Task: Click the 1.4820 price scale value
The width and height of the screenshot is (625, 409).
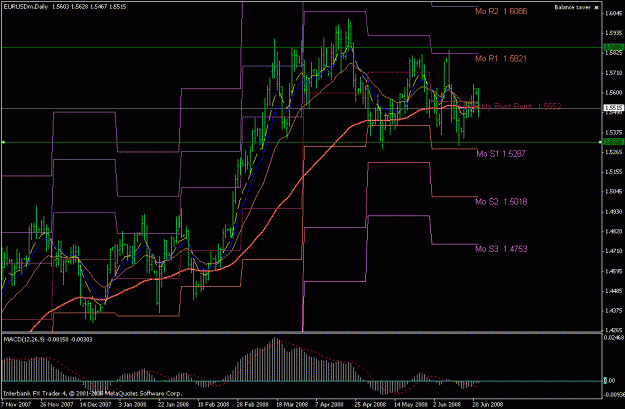Action: click(x=613, y=231)
